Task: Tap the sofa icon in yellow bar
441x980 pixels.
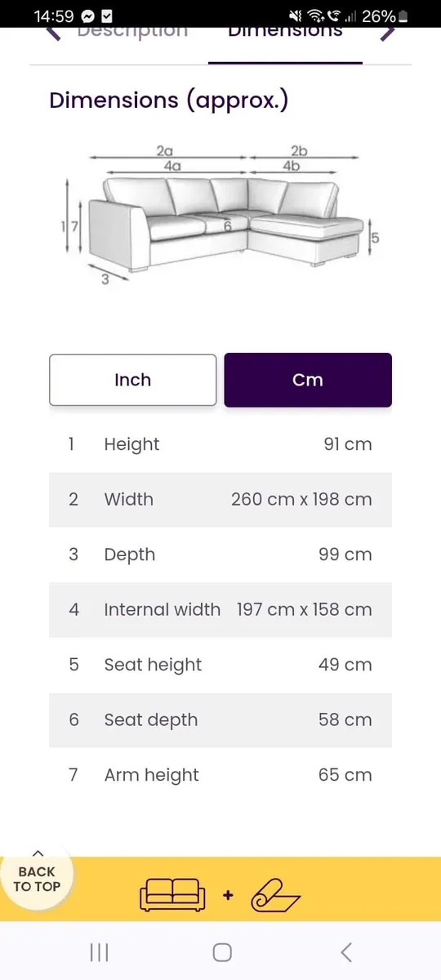Action: click(x=172, y=895)
